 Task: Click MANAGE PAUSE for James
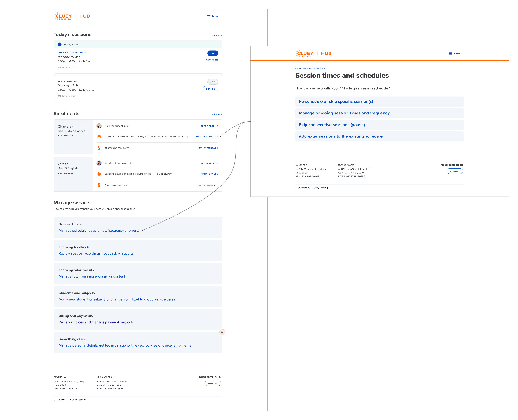point(209,174)
